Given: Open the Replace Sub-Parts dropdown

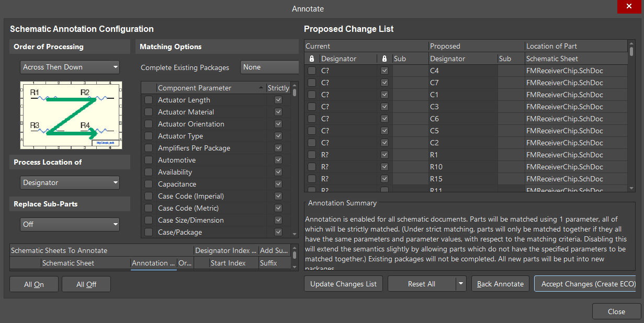Looking at the screenshot, I should tap(70, 224).
